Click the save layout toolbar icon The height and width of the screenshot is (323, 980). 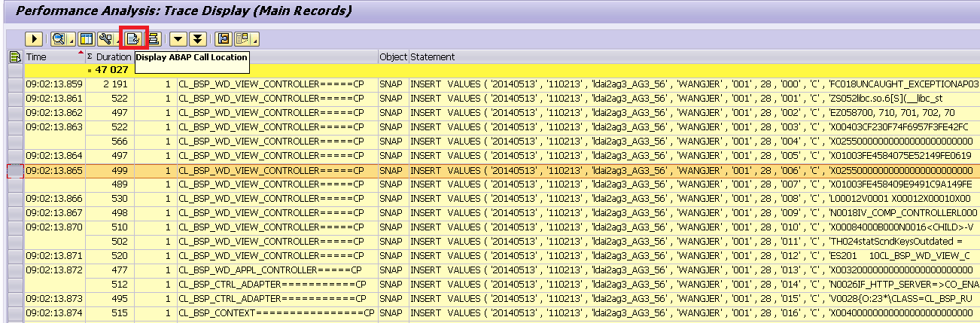pyautogui.click(x=224, y=38)
